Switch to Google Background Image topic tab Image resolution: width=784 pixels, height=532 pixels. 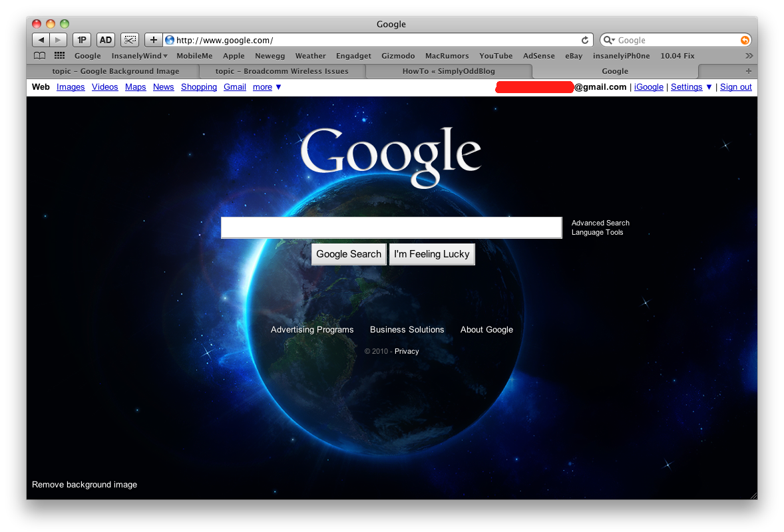click(116, 71)
